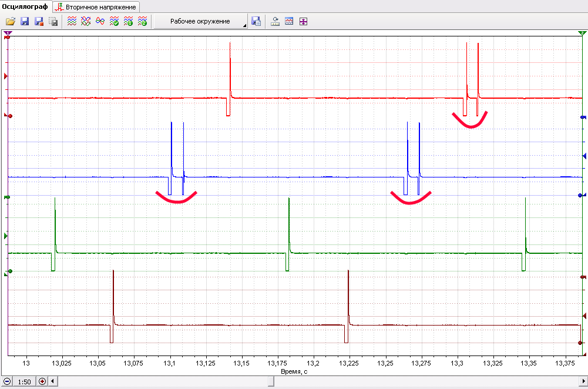This screenshot has width=588, height=389.
Task: Click the greyed-out save selection icon
Action: pos(53,21)
